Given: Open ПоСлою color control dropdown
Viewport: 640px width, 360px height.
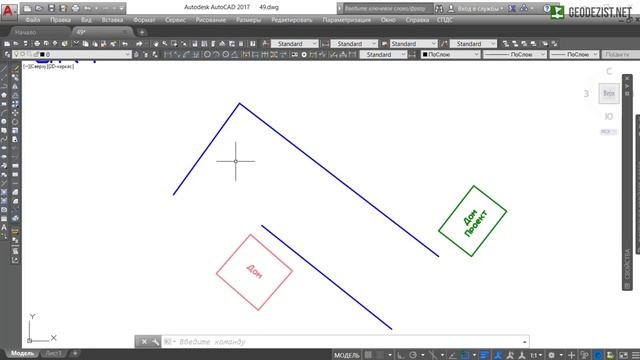Looking at the screenshot, I should click(x=450, y=54).
